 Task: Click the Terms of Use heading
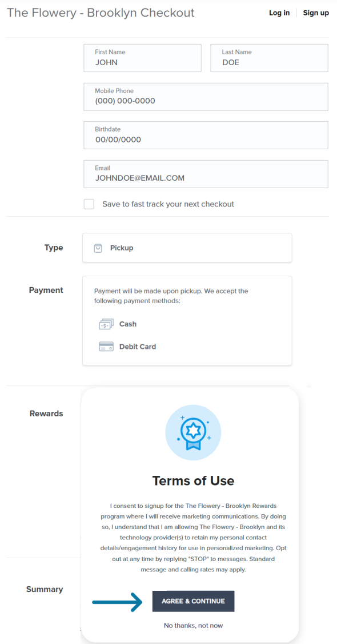point(193,480)
